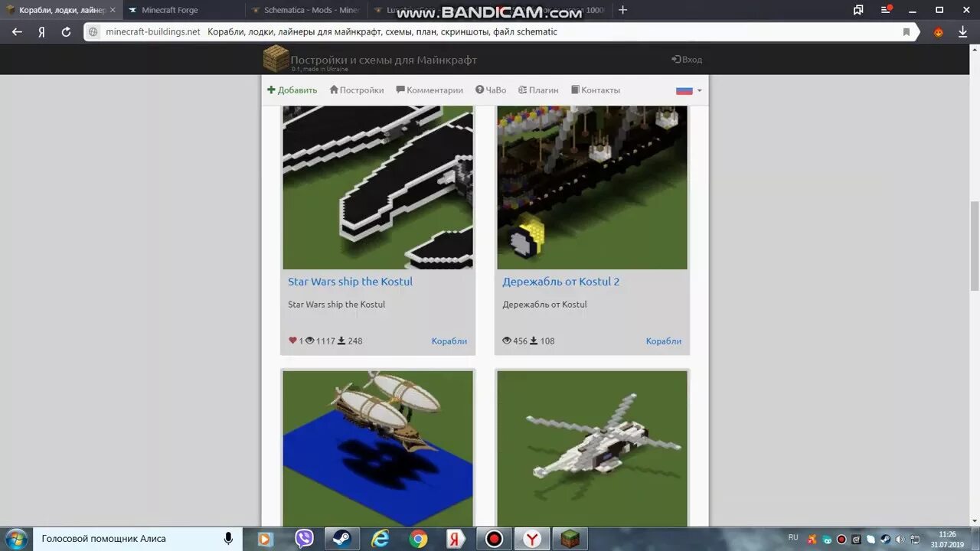Click the site info globe icon in address bar

pos(93,32)
